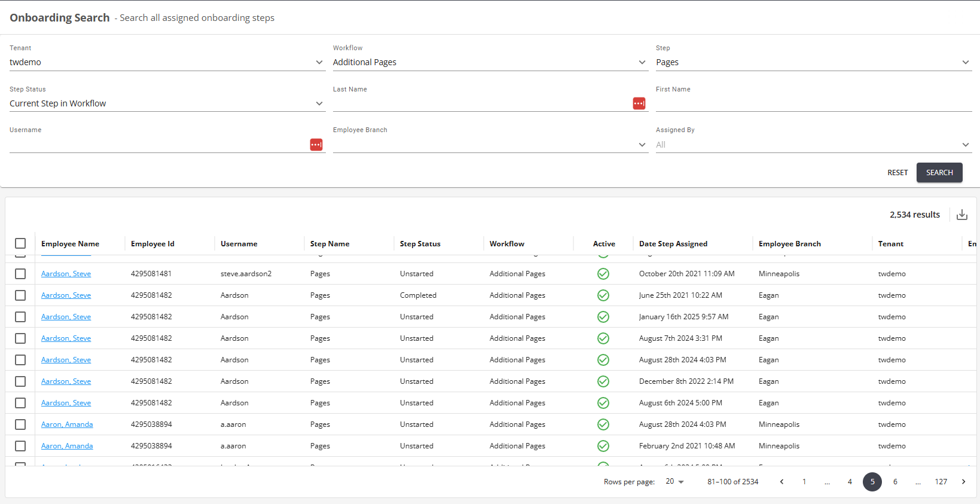Viewport: 980px width, 504px height.
Task: Go to next page arrow
Action: point(963,482)
